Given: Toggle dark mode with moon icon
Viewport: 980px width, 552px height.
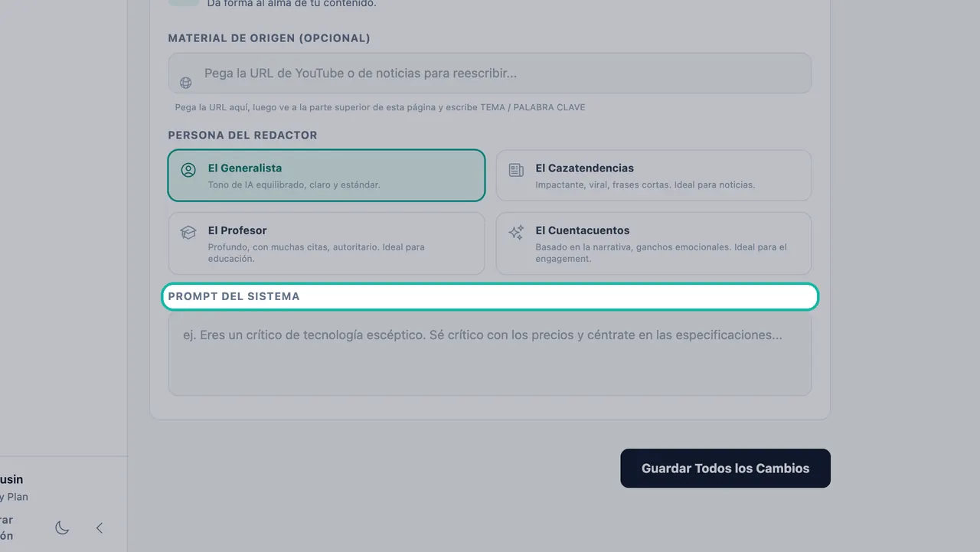Looking at the screenshot, I should point(63,528).
